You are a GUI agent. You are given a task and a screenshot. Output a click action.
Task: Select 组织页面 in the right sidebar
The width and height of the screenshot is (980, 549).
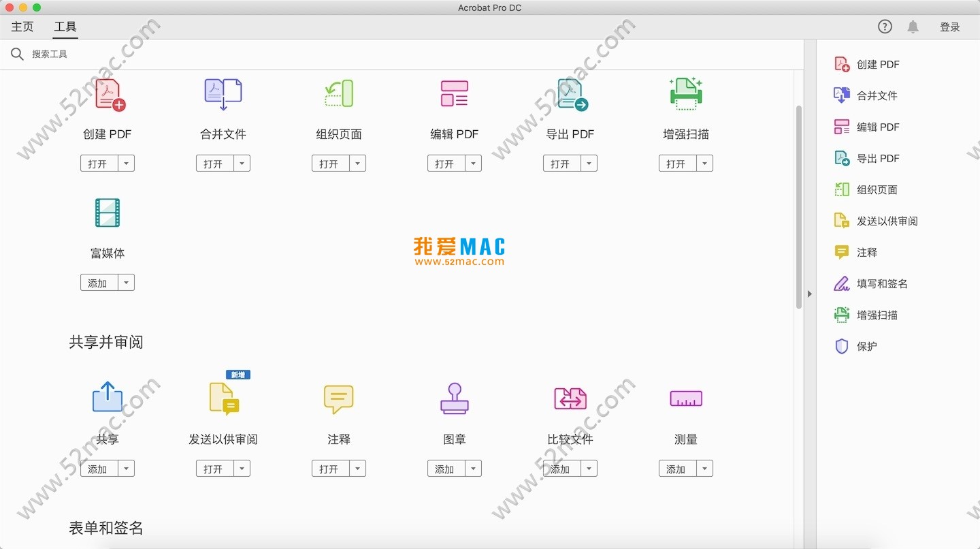point(866,189)
